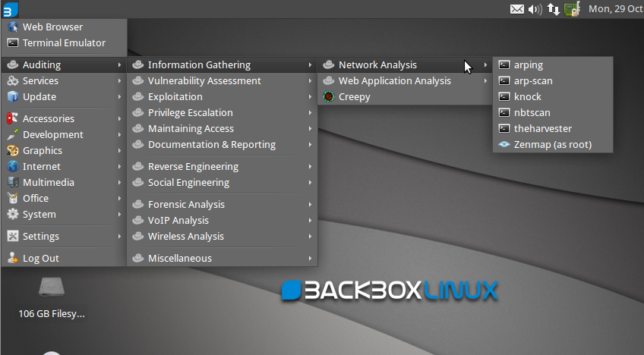Open the network connections tray icon
Image resolution: width=644 pixels, height=355 pixels.
coord(554,9)
